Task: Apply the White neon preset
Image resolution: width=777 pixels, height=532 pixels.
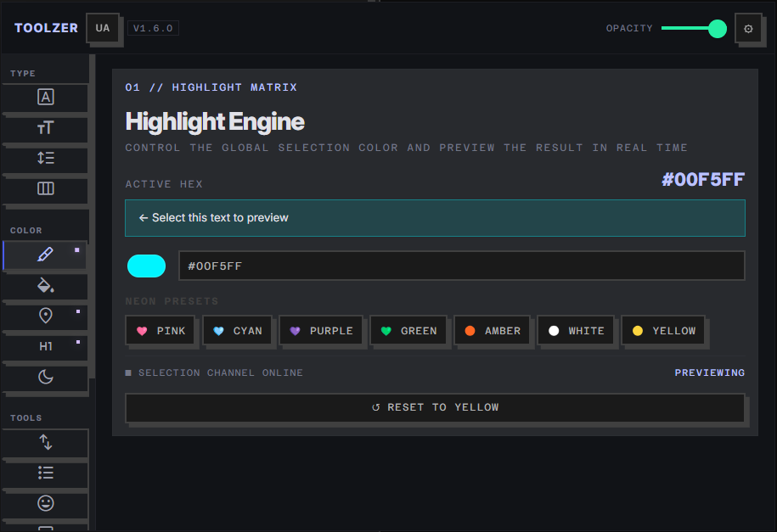Action: [577, 331]
